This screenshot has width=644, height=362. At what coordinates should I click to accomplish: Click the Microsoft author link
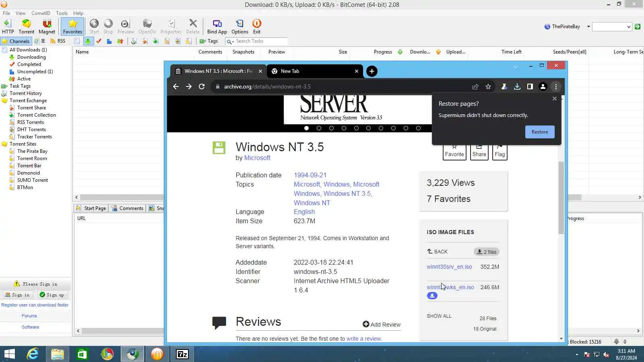pyautogui.click(x=257, y=158)
